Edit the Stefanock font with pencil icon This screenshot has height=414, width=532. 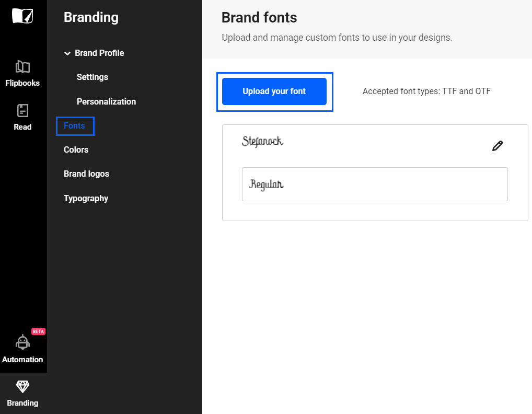(x=498, y=146)
